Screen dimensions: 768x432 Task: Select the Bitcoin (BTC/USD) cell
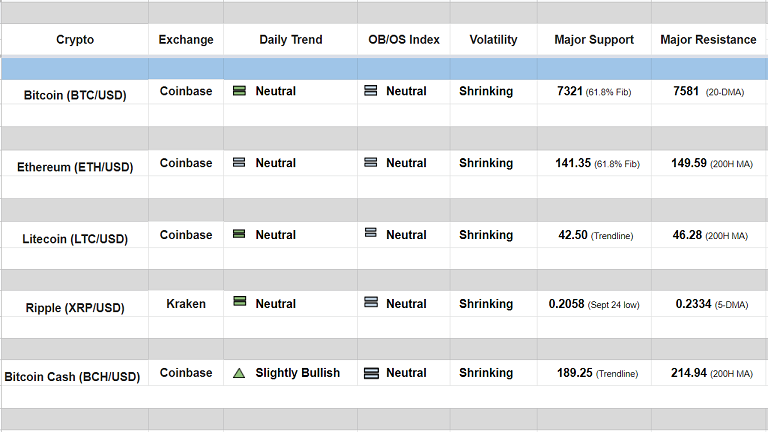point(75,95)
